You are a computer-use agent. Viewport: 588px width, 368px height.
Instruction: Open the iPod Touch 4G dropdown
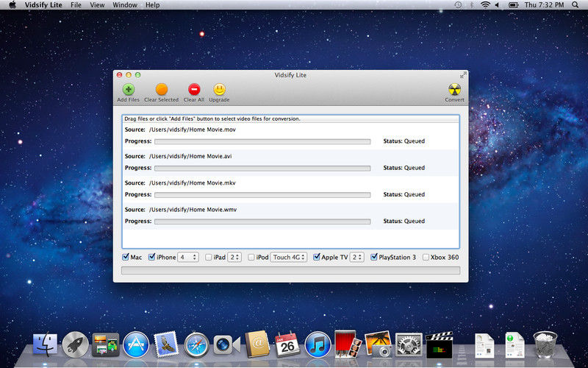pyautogui.click(x=289, y=257)
